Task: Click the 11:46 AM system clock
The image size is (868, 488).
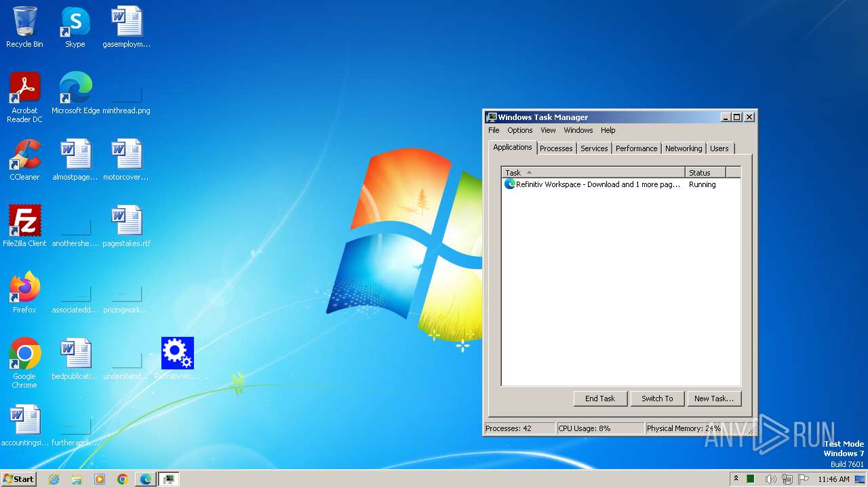Action: tap(833, 479)
